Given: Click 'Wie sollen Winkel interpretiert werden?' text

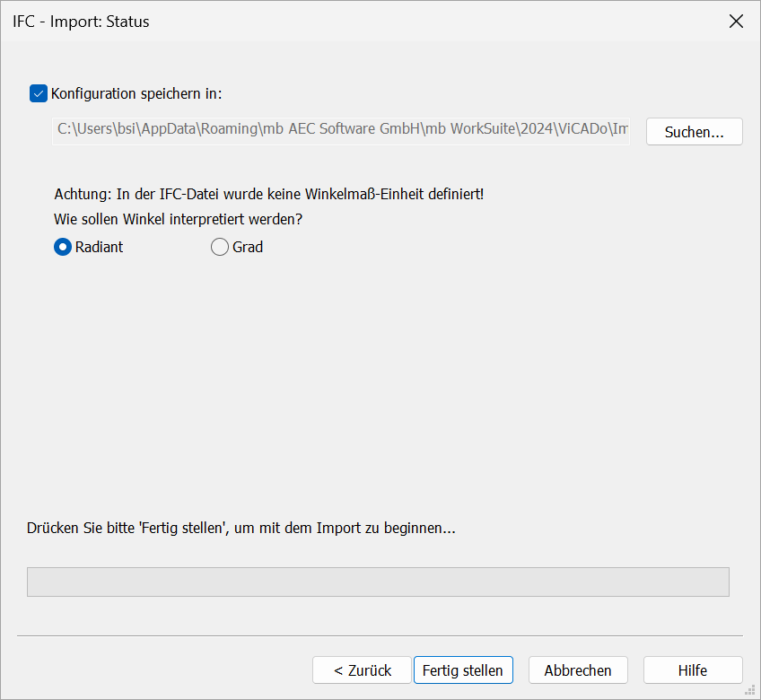Looking at the screenshot, I should coord(178,219).
